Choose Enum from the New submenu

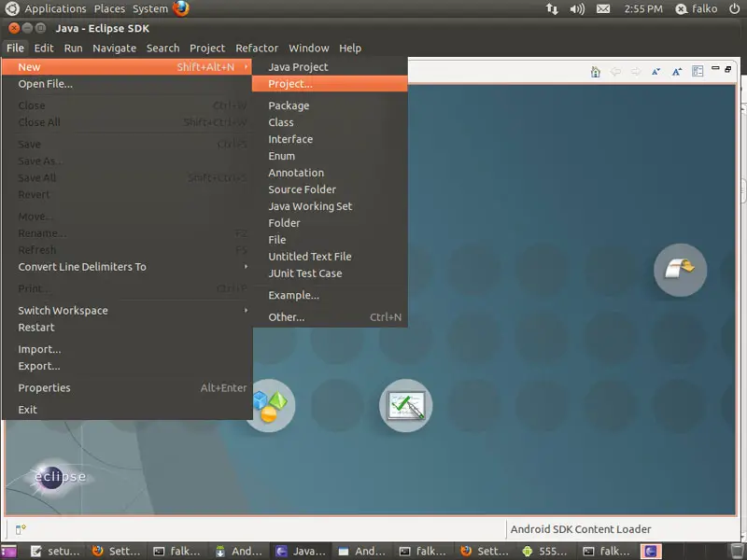330,156
